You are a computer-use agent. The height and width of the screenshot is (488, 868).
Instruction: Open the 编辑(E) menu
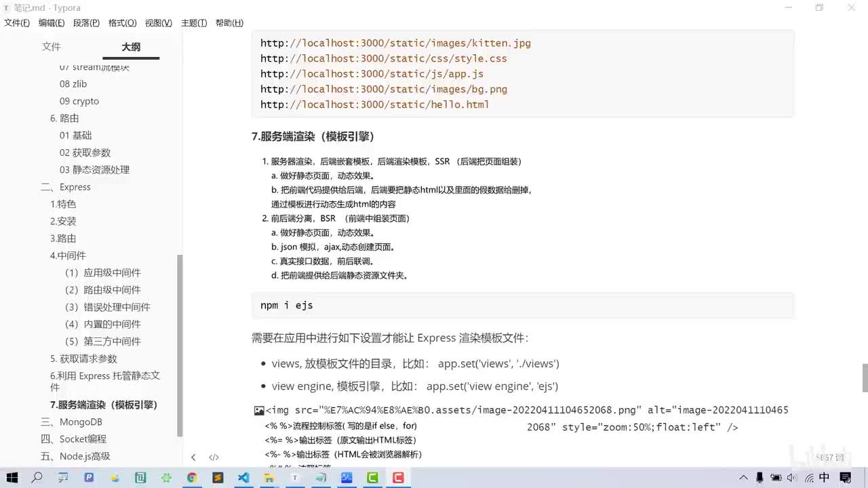pyautogui.click(x=52, y=23)
